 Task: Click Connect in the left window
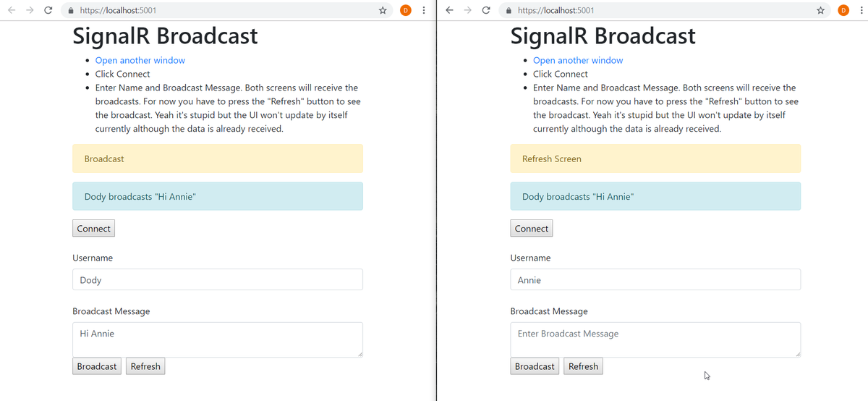(93, 229)
